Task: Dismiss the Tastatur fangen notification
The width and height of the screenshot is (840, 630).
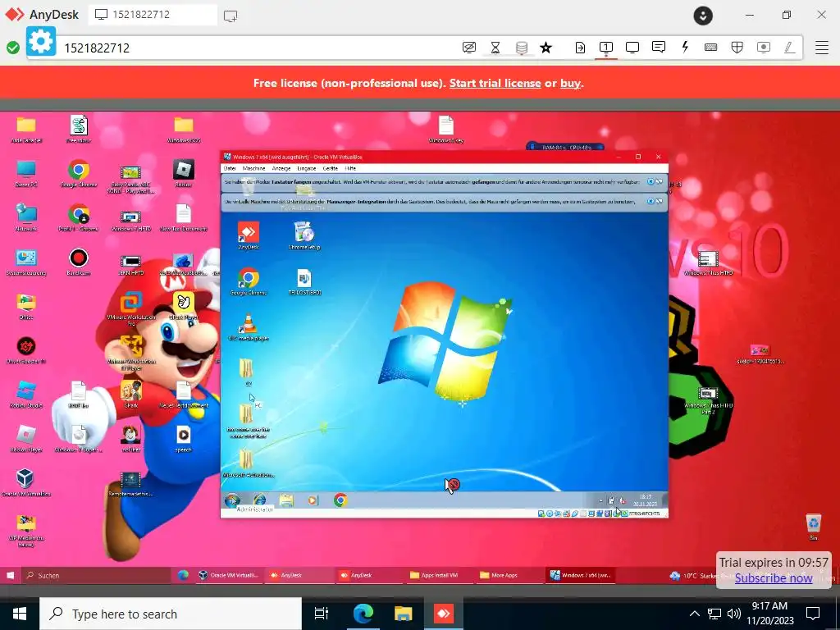Action: coord(651,181)
